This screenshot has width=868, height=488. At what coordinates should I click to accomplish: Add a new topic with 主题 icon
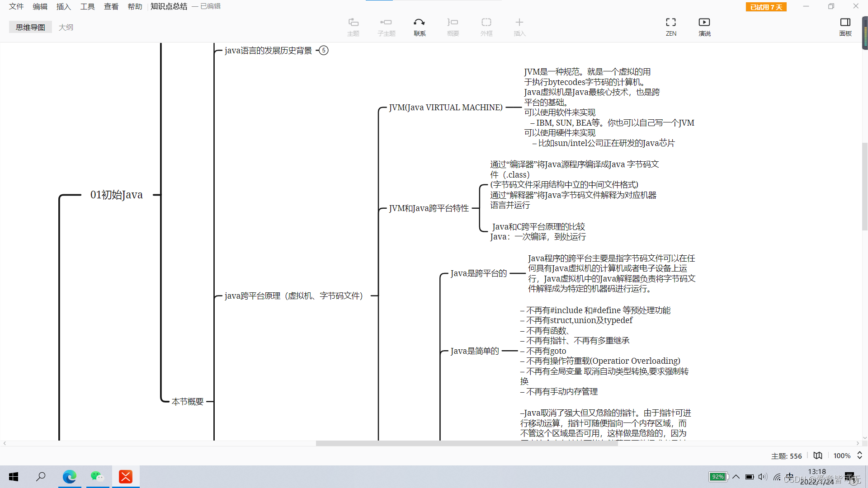click(353, 27)
